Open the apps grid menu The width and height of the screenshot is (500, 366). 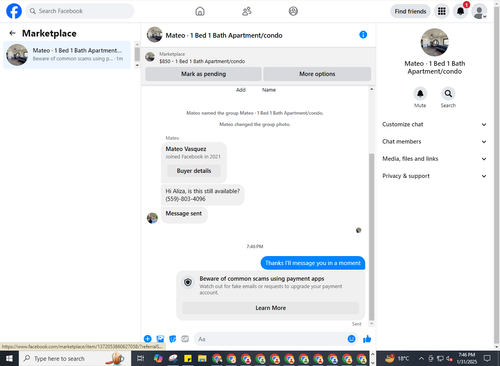point(442,11)
